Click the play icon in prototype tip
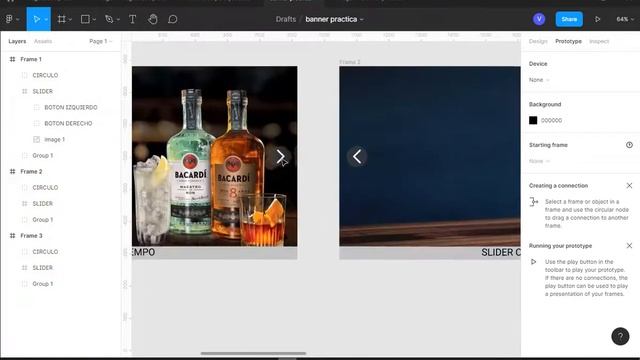Screen dimensions: 640x360 point(533,262)
